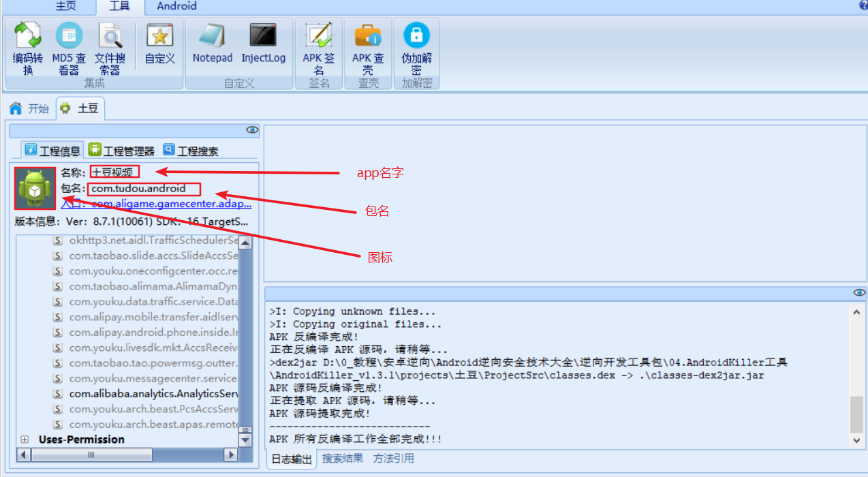Image resolution: width=868 pixels, height=477 pixels.
Task: Click the log line 'APK 反编译完成!'
Action: (313, 337)
